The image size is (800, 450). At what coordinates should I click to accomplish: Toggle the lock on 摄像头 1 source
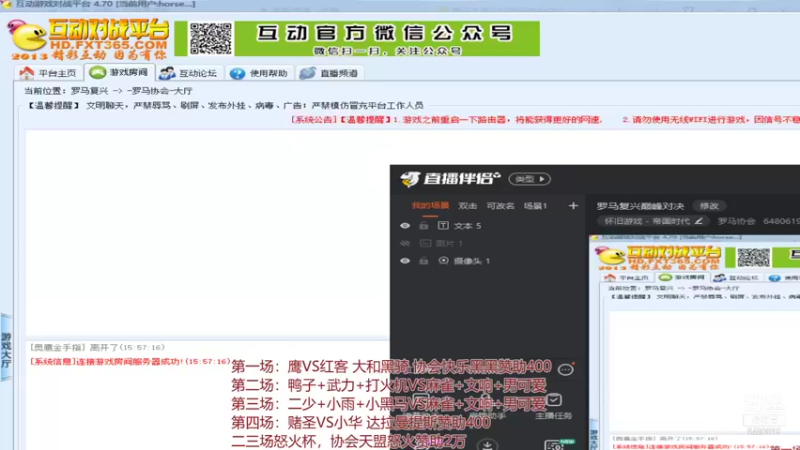pyautogui.click(x=423, y=261)
